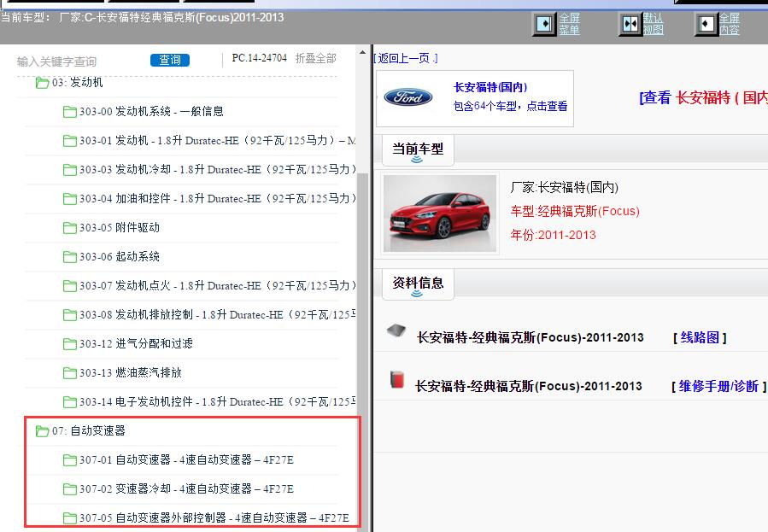Select 303-13 燃油蒸汽排放 text
Screen dimensions: 768x532
(131, 372)
